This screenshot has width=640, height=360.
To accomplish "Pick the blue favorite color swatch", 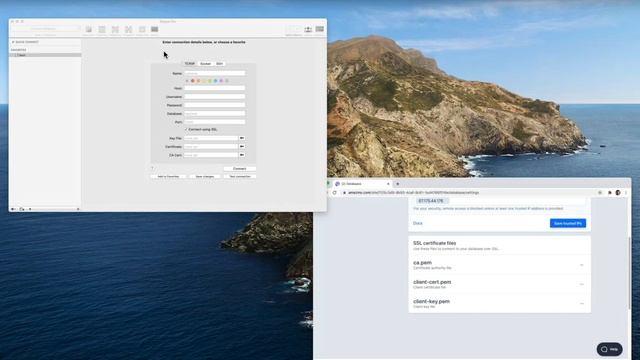I will coord(216,81).
